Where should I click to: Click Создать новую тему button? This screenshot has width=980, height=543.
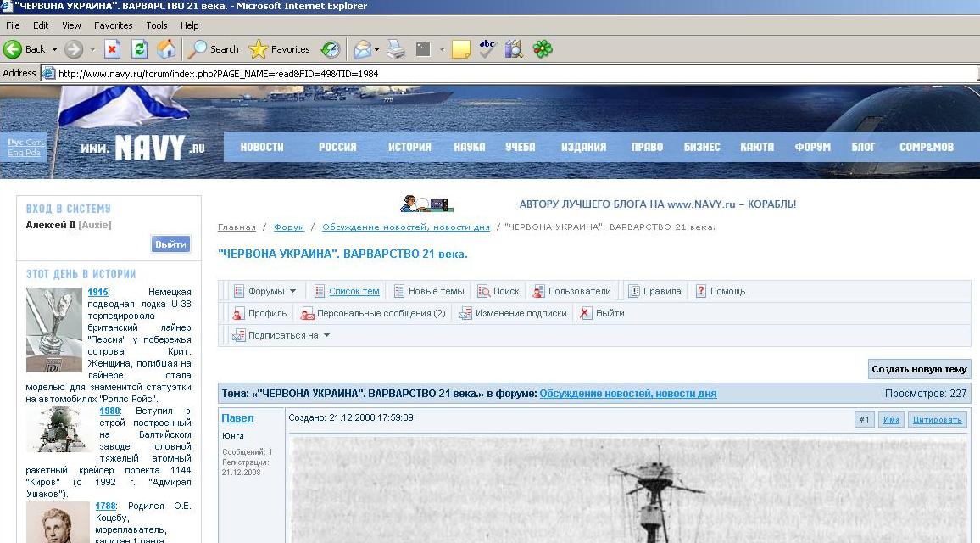(x=919, y=369)
